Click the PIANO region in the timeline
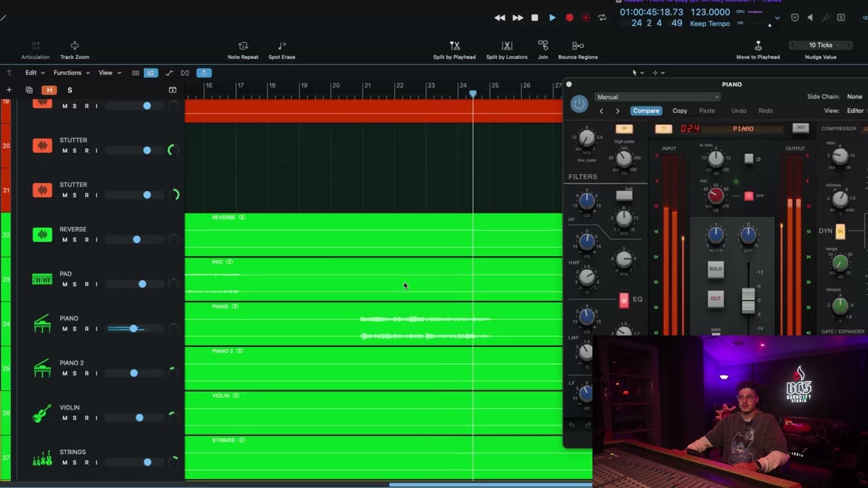 click(373, 323)
